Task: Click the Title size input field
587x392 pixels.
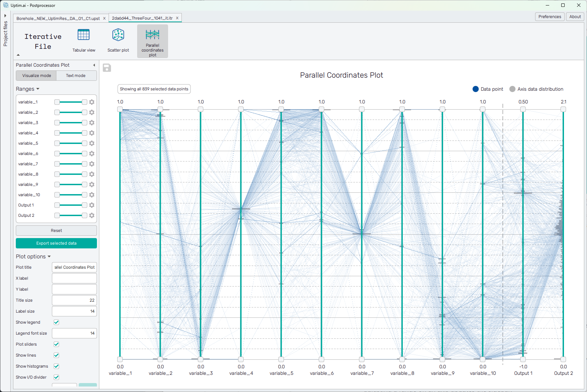Action: pyautogui.click(x=74, y=300)
